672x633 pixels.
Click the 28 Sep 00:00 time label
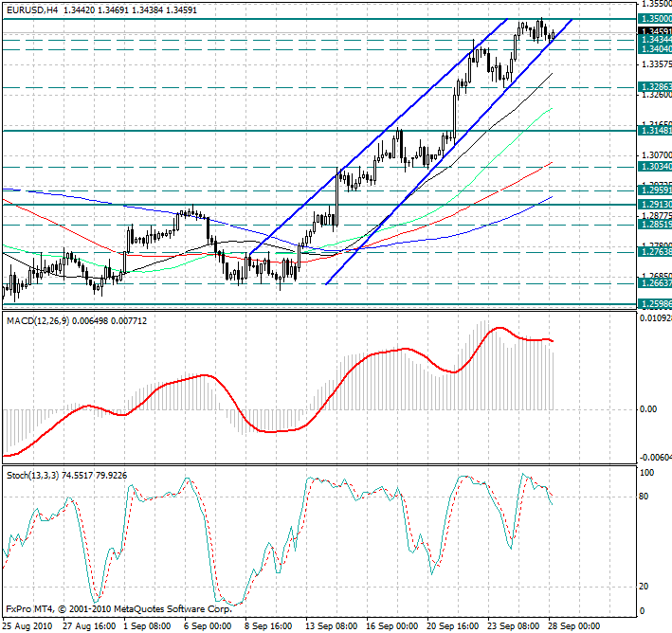[574, 626]
